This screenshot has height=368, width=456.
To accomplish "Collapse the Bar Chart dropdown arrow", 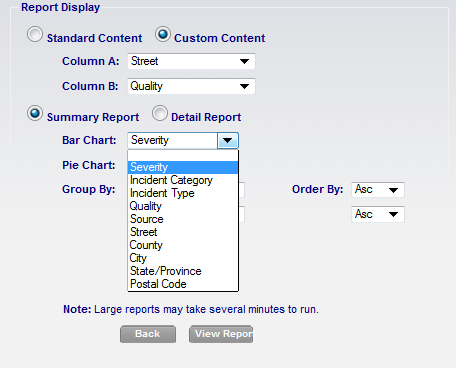I will [x=228, y=140].
